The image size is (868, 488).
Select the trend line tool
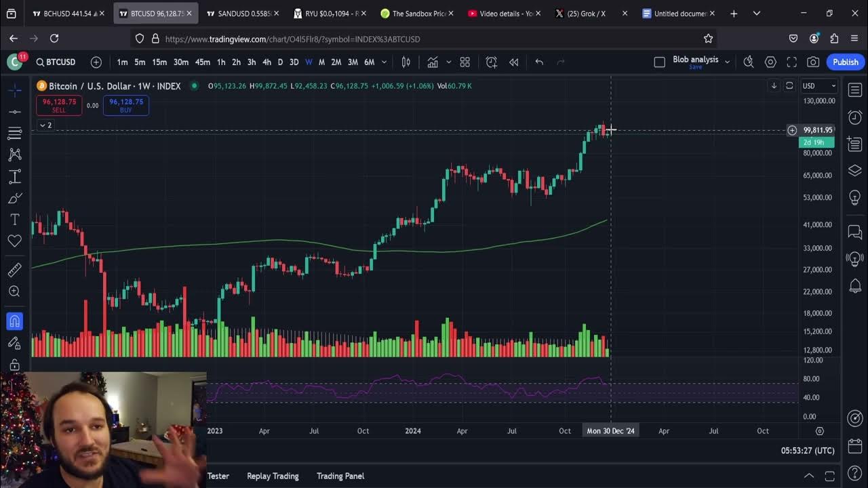(14, 111)
